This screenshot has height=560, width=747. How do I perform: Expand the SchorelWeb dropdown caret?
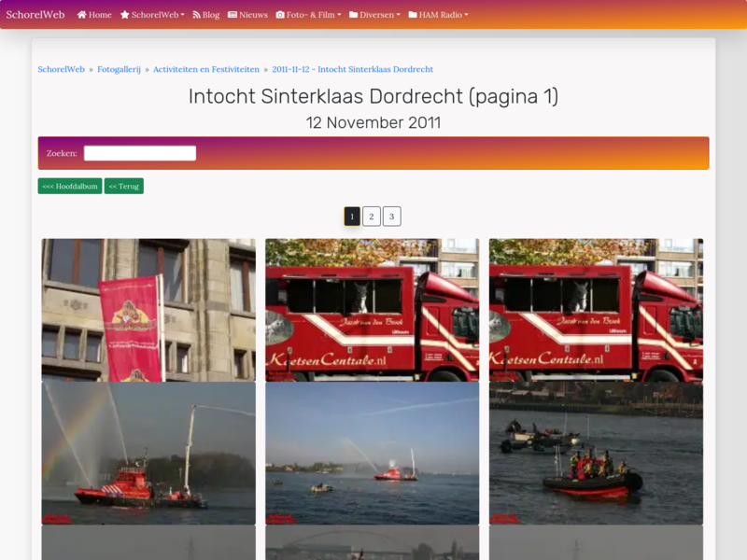182,15
